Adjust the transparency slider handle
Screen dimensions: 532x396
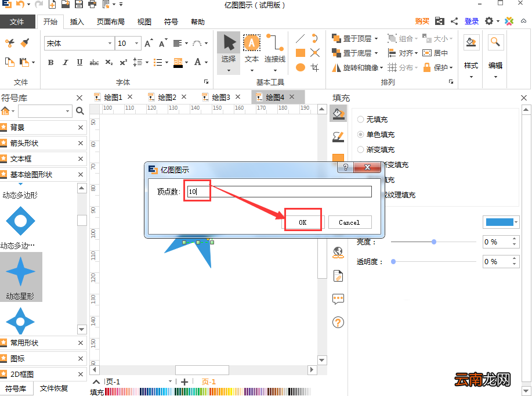point(393,261)
